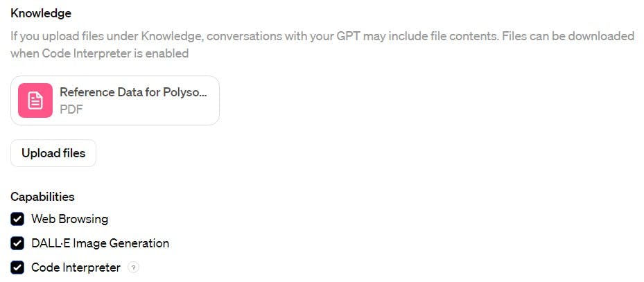The image size is (644, 282).
Task: Click the 'when Code Interpreter is enabled' text
Action: [x=99, y=53]
